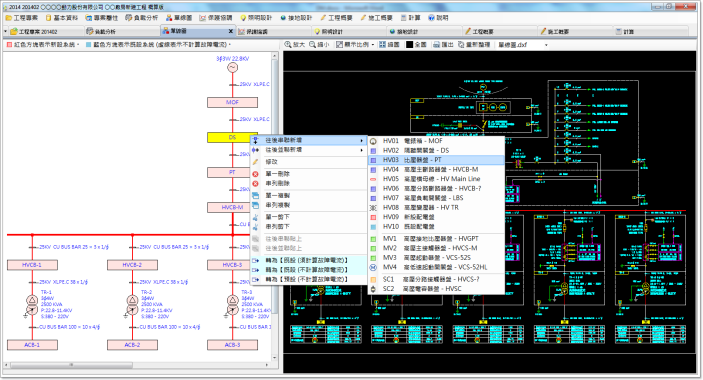Click the HVCB-1 block in diagram
The image size is (703, 380).
32,265
